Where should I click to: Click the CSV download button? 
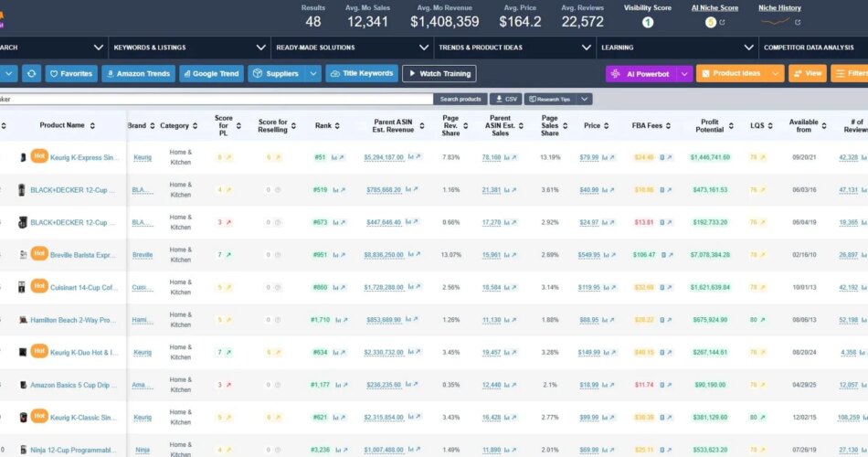tap(505, 99)
